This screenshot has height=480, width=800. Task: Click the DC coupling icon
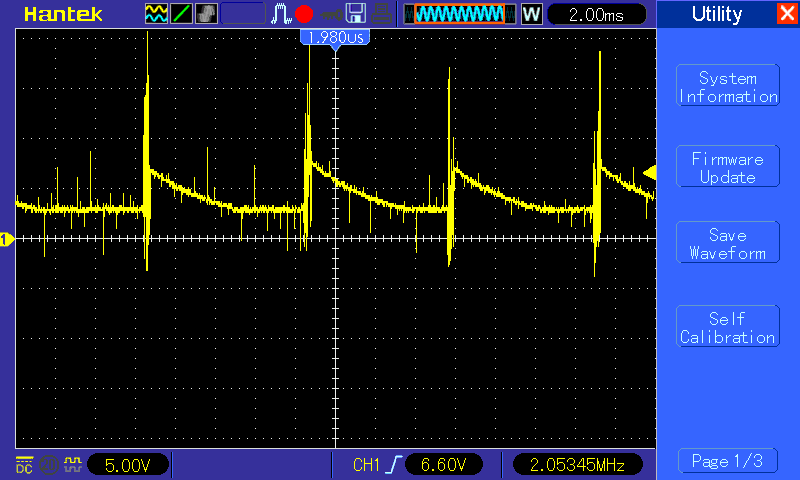click(24, 465)
